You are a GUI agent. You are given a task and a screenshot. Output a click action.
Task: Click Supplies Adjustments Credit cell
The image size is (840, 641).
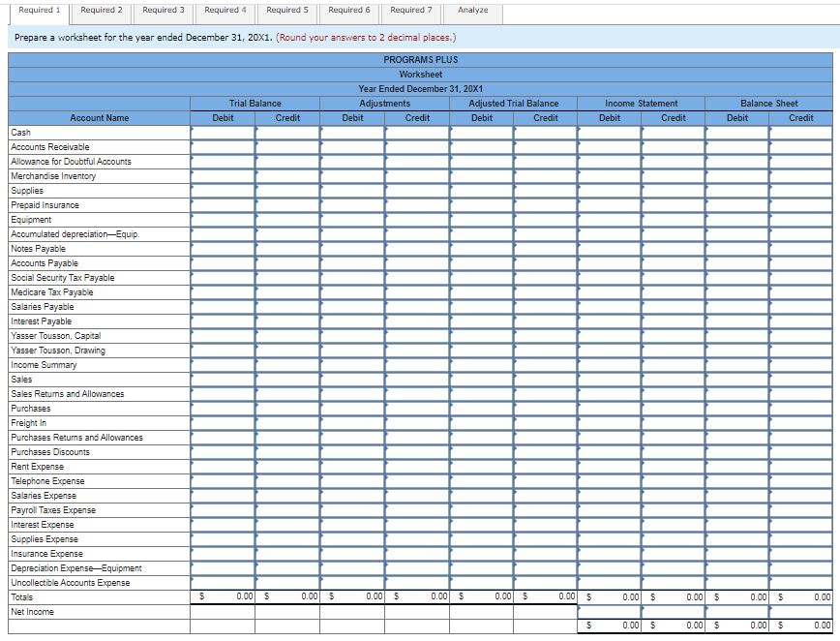(x=417, y=190)
